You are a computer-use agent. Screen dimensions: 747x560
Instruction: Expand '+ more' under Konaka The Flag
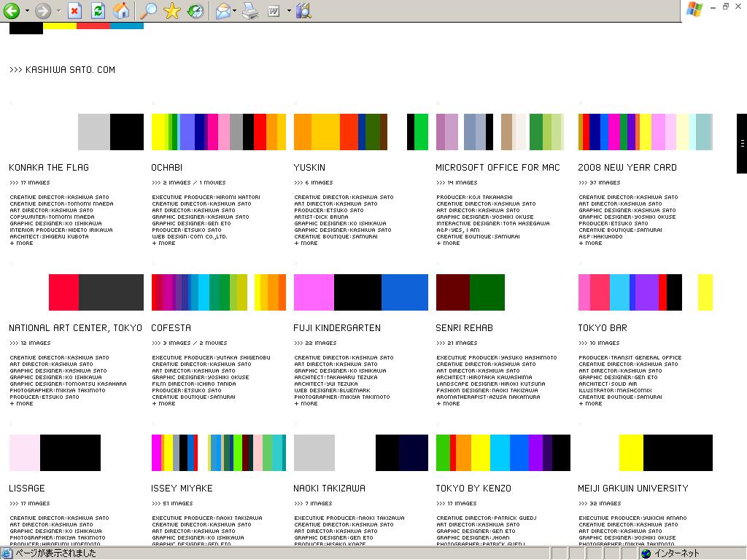point(21,244)
